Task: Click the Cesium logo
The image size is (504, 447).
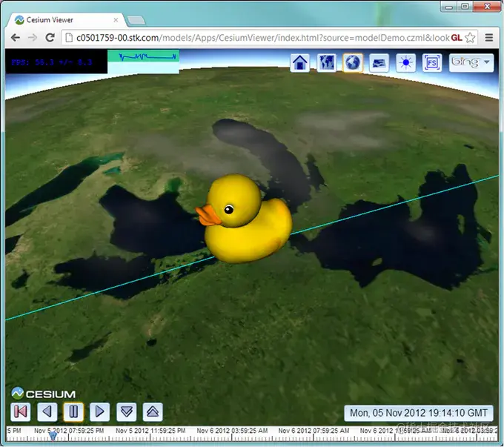Action: click(44, 394)
